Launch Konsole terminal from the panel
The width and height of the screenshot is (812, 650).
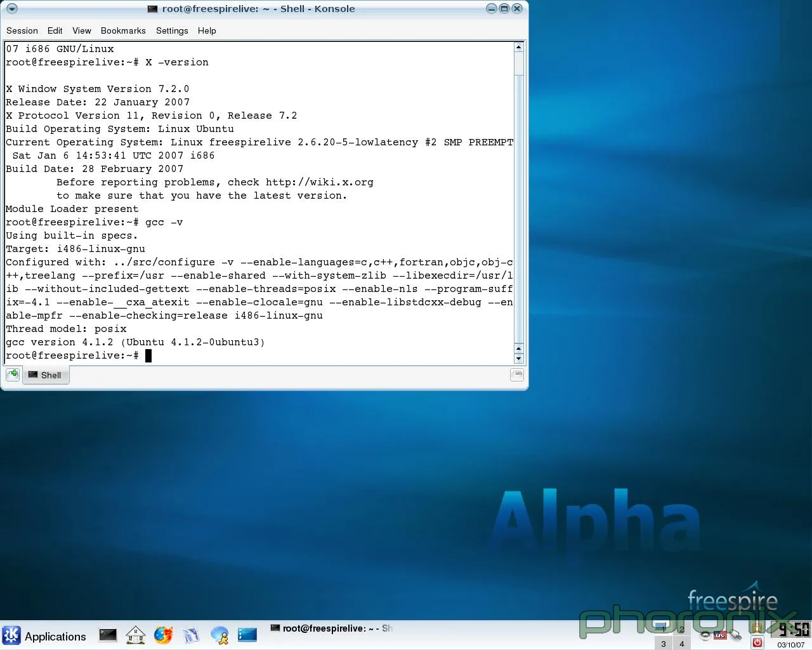[x=108, y=635]
